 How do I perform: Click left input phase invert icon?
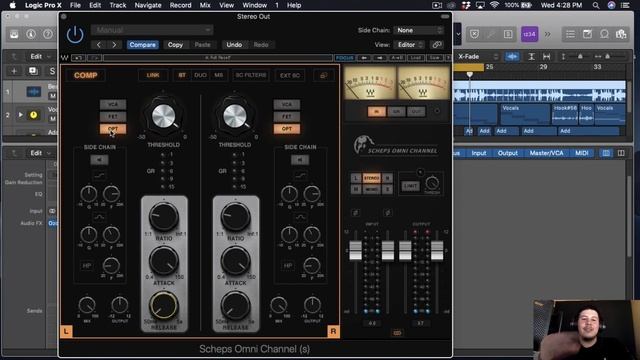[x=356, y=213]
